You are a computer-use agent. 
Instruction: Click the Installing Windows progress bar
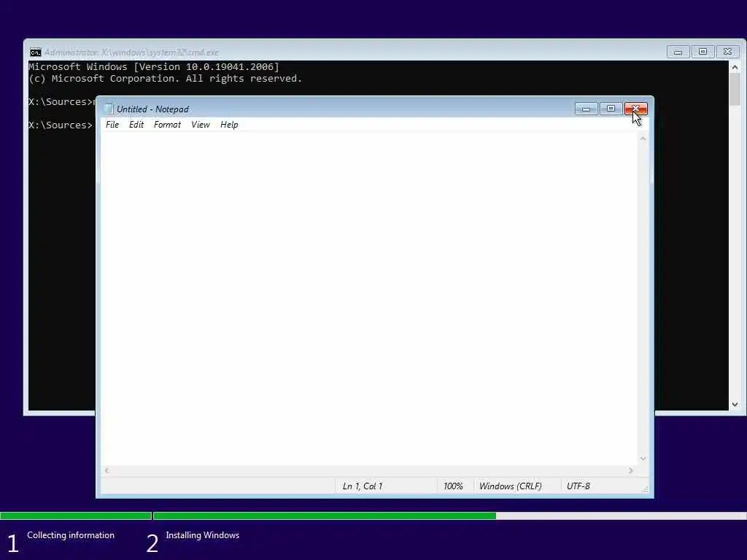click(x=449, y=516)
